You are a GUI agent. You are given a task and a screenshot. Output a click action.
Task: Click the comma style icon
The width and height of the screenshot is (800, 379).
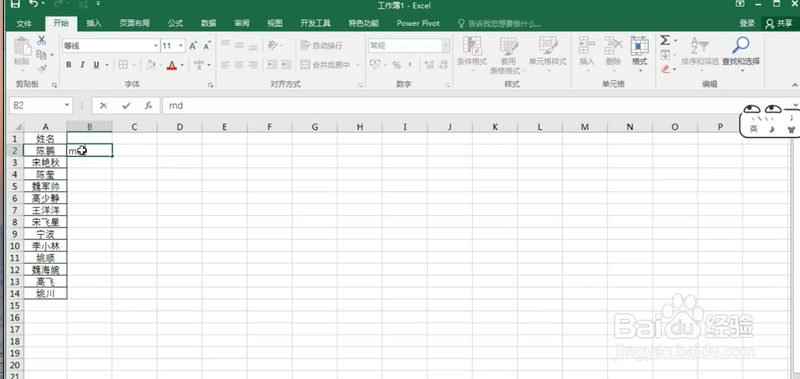click(410, 65)
